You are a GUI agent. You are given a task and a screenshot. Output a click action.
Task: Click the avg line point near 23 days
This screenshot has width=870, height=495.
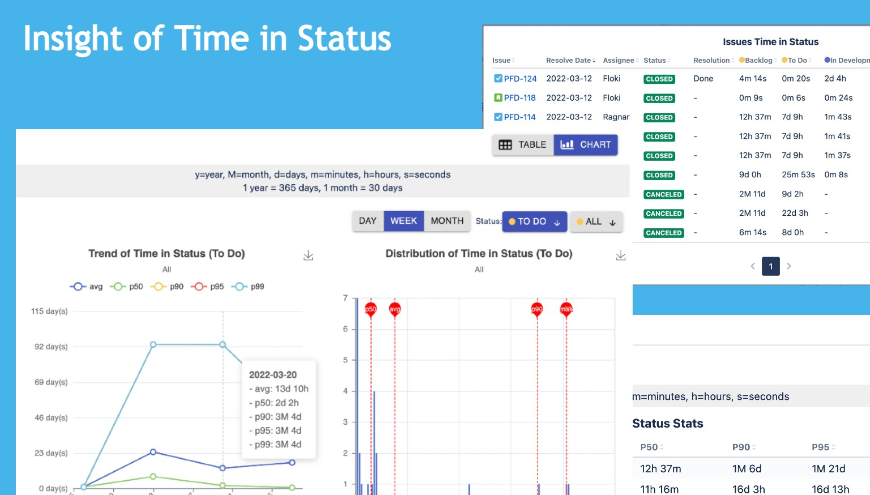click(x=153, y=452)
